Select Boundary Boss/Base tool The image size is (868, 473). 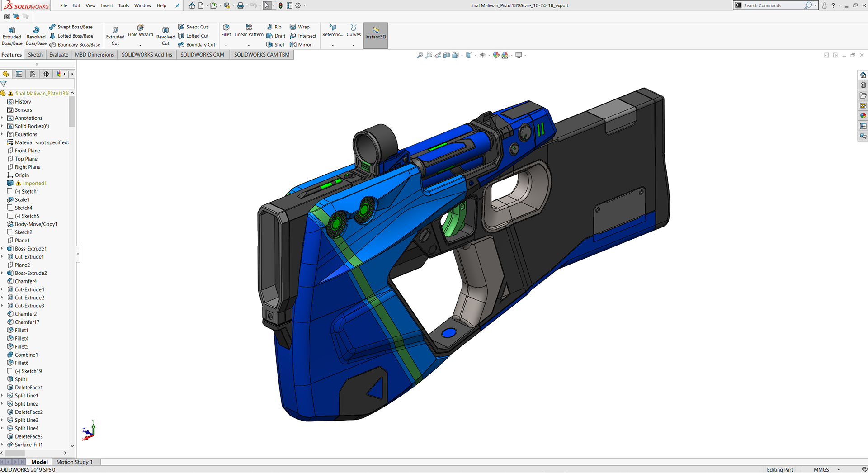(75, 45)
